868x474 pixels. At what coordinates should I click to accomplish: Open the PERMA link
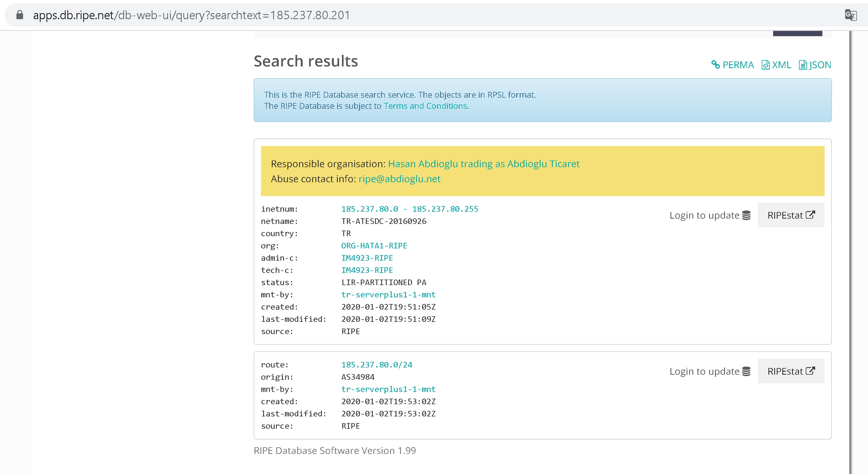pos(733,65)
